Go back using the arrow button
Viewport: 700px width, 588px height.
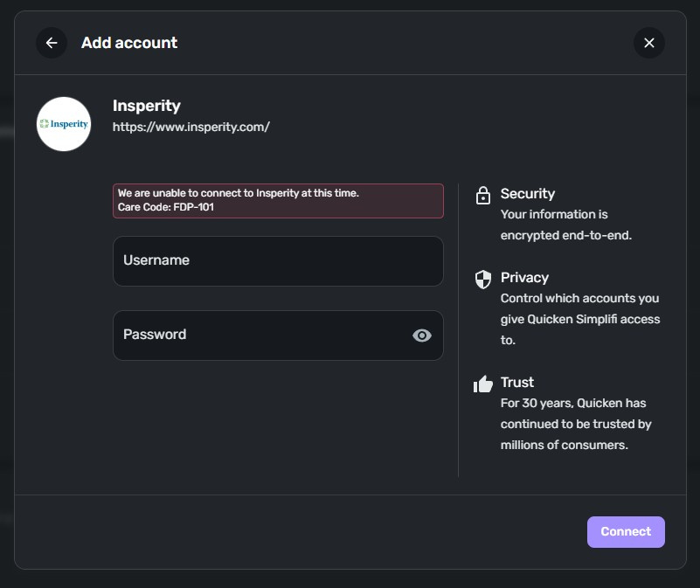tap(52, 43)
